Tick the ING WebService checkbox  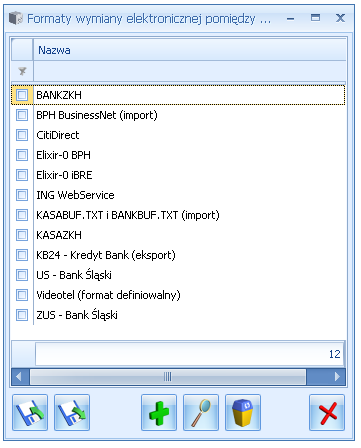[22, 195]
